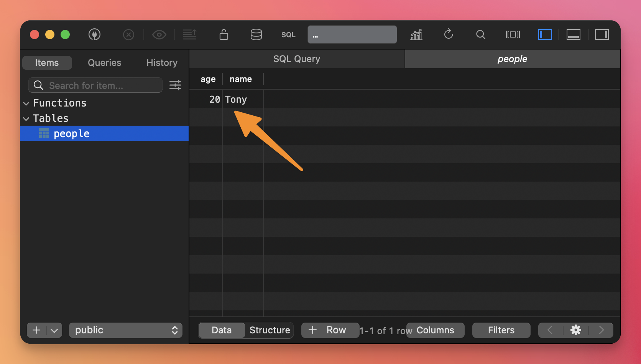Toggle the right sidebar panel
Screen dimensions: 641x364
602,34
